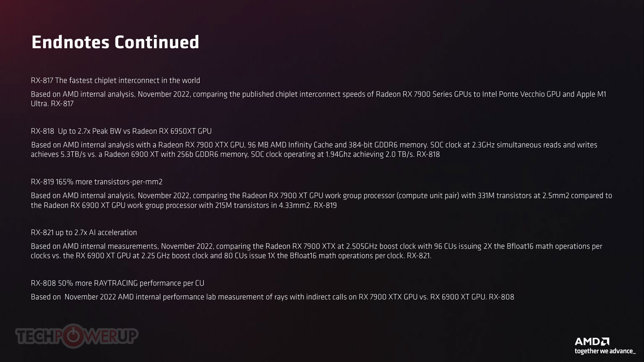This screenshot has width=644, height=362.
Task: Select the RX-821 AI acceleration heading
Action: [84, 232]
